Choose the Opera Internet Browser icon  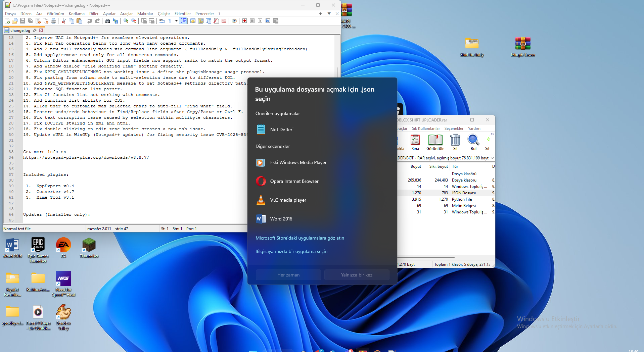(x=261, y=181)
